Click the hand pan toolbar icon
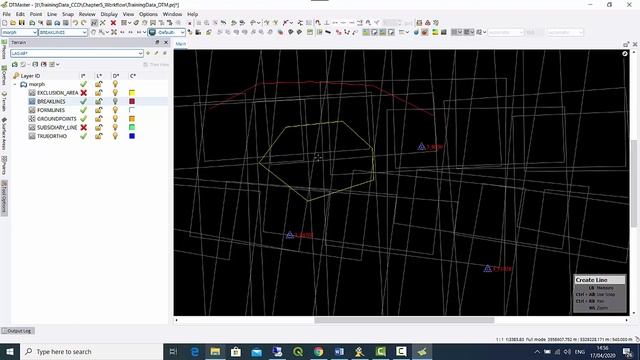 coord(93,32)
